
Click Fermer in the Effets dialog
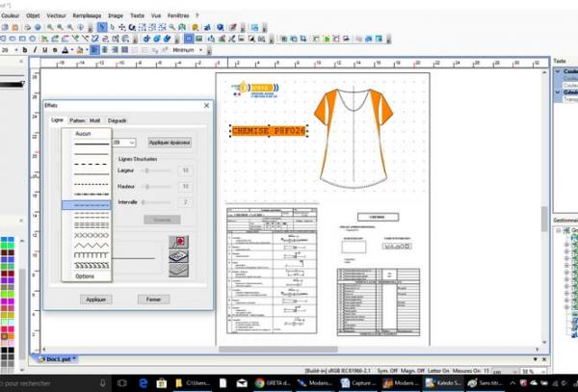pos(153,300)
